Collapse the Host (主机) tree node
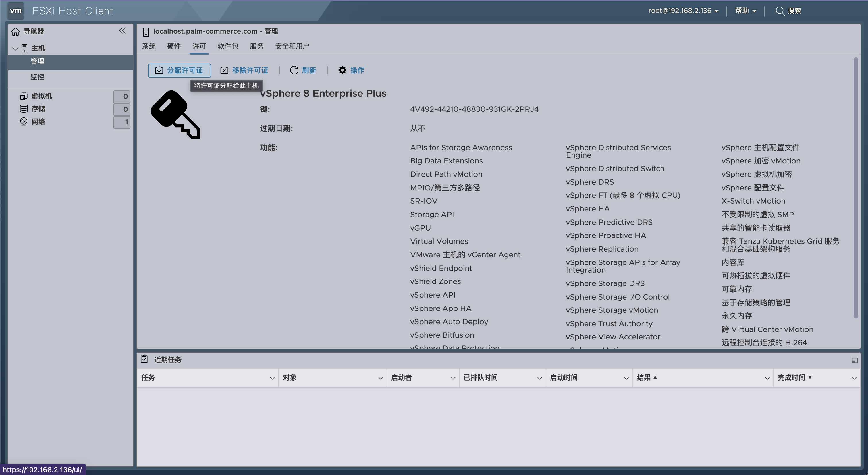Viewport: 868px width, 475px height. click(15, 49)
